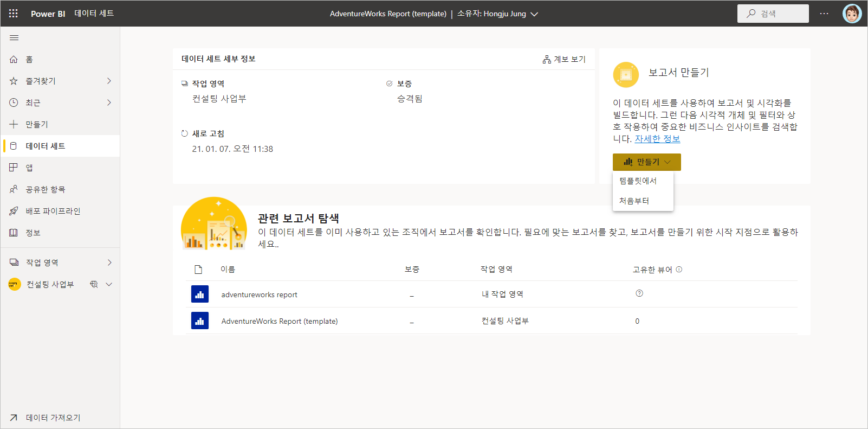Open the more options ellipsis in header
Screen dimensions: 868x429
(824, 14)
